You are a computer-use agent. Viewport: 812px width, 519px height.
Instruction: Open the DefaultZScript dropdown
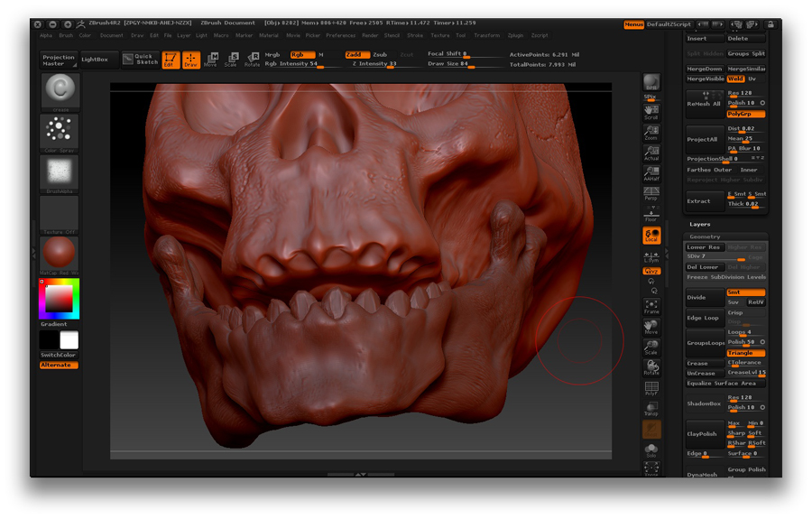pos(669,24)
